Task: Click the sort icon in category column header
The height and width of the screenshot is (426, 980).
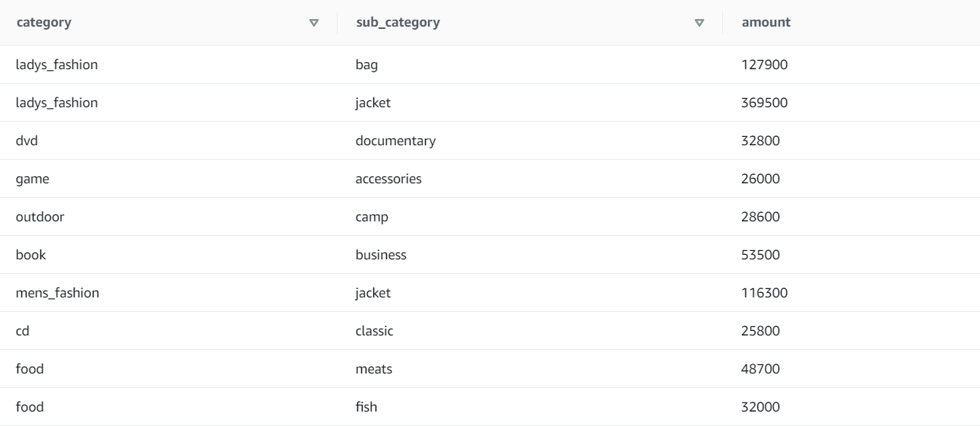Action: tap(314, 23)
